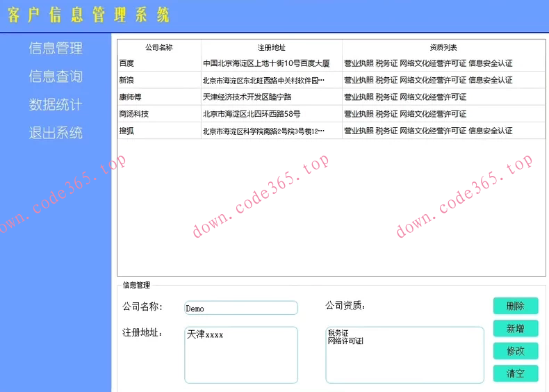The width and height of the screenshot is (549, 392).
Task: Click the 客户信息管理系统 title
Action: 88,15
